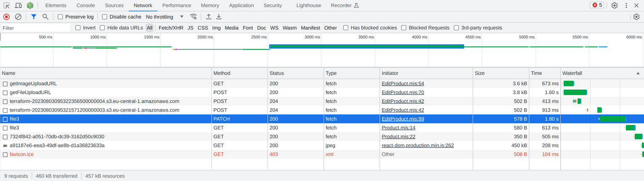This screenshot has width=644, height=181.
Task: Export HAR file download icon
Action: pyautogui.click(x=219, y=17)
